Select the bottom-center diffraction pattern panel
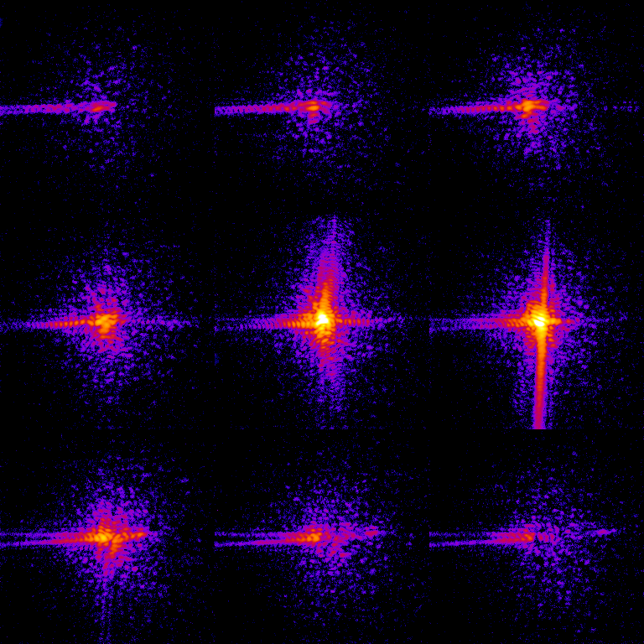The height and width of the screenshot is (644, 644). [x=322, y=537]
